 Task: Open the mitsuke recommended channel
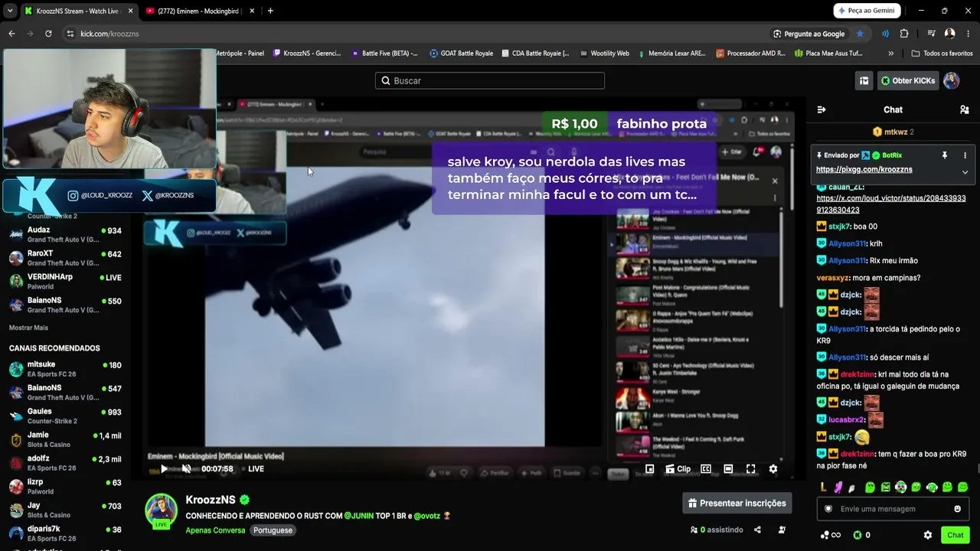click(x=65, y=369)
